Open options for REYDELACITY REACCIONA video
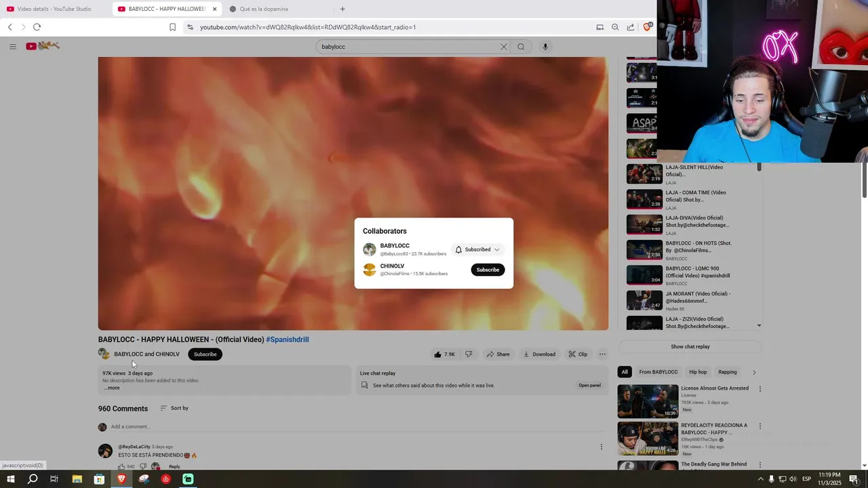This screenshot has width=868, height=488. 759,426
